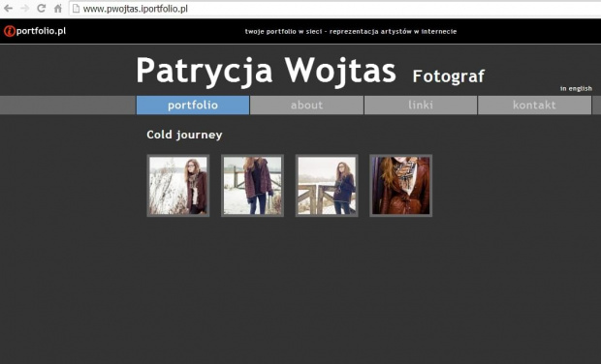This screenshot has width=601, height=364.
Task: Switch language via 'in english' link
Action: (x=576, y=88)
